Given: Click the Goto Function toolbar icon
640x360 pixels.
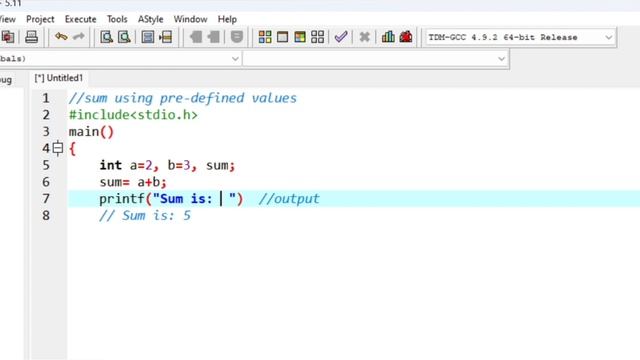Looking at the screenshot, I should tap(147, 37).
